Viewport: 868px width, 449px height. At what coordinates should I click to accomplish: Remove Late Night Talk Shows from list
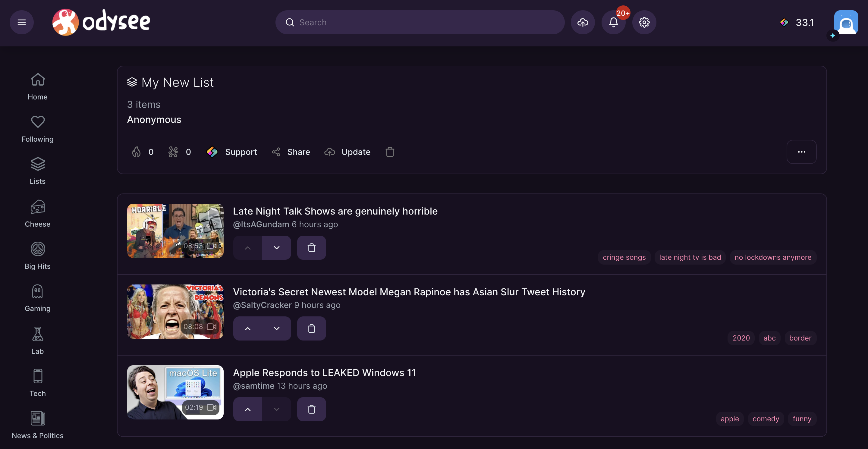click(312, 248)
